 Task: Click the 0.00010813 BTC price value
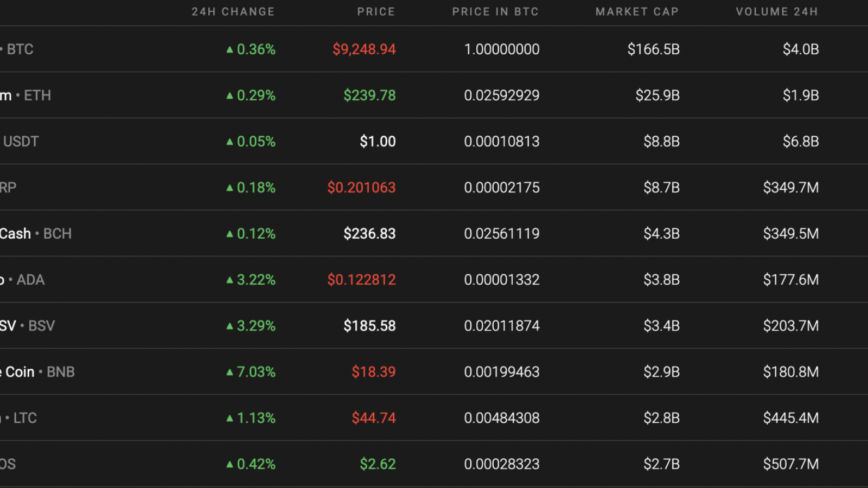point(502,142)
